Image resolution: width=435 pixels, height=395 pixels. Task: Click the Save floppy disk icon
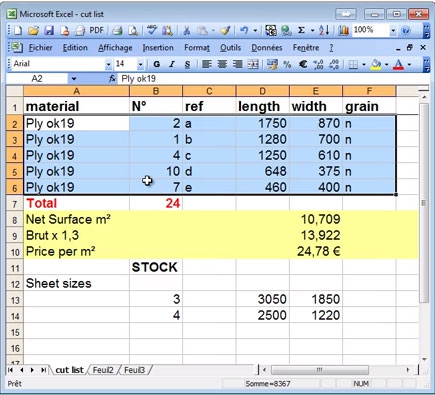pos(49,31)
